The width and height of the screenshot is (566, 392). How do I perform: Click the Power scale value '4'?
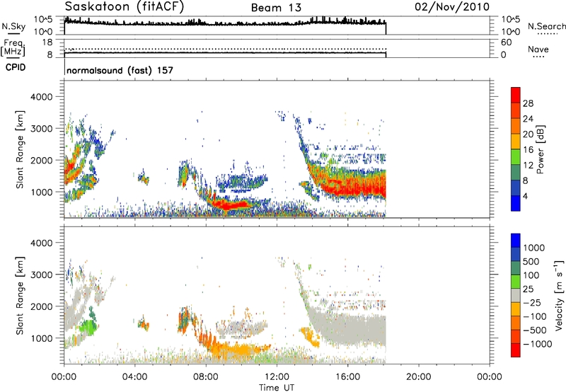[x=525, y=196]
